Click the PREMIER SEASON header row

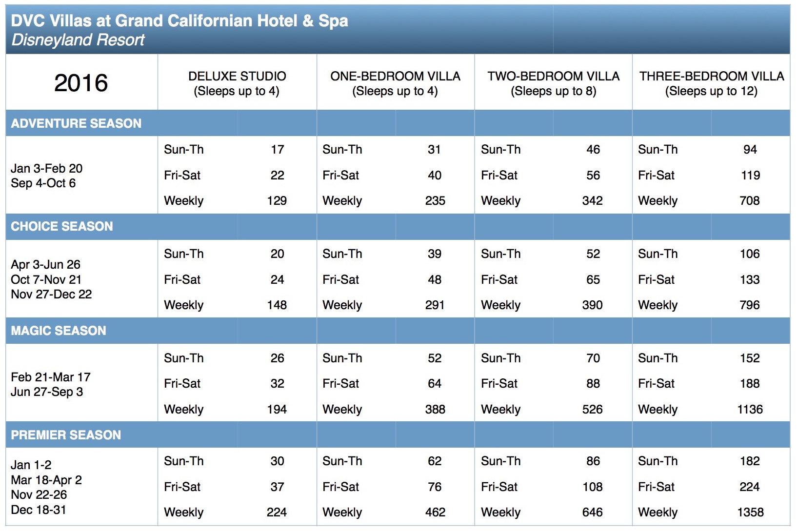click(x=398, y=435)
